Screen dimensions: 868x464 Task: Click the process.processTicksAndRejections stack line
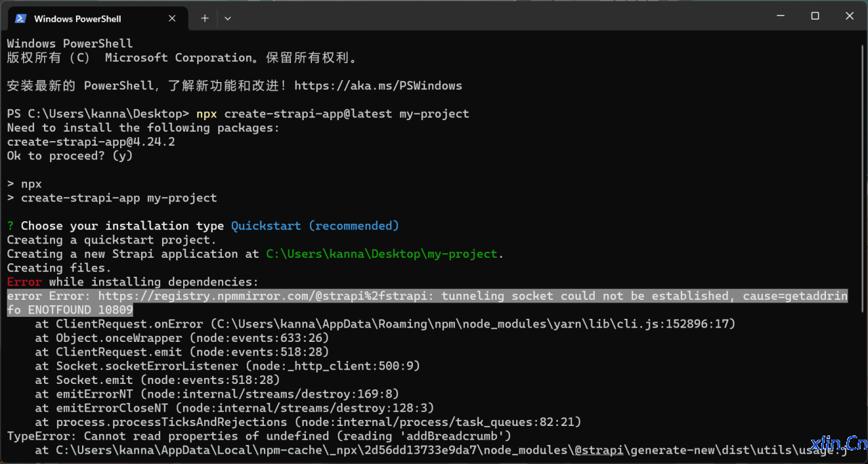(309, 422)
